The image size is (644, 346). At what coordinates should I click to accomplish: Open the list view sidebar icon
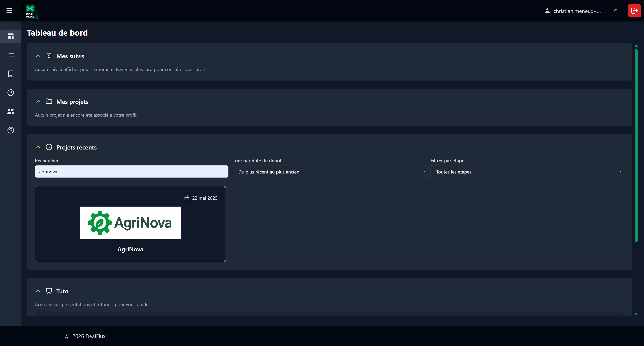tap(11, 55)
